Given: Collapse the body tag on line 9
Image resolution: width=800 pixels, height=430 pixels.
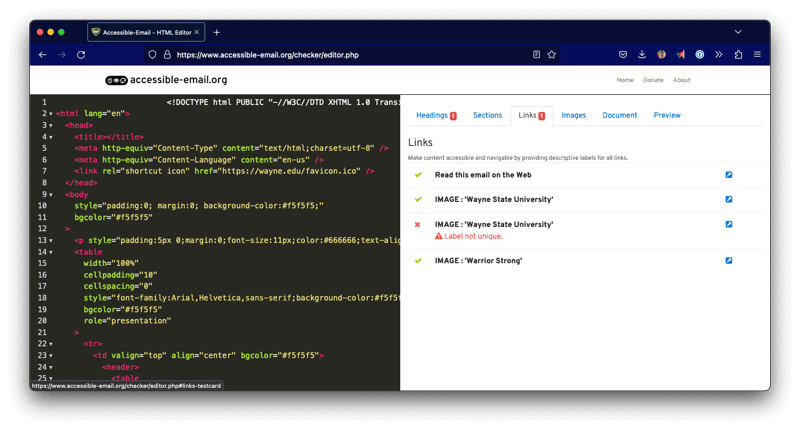Looking at the screenshot, I should (50, 194).
